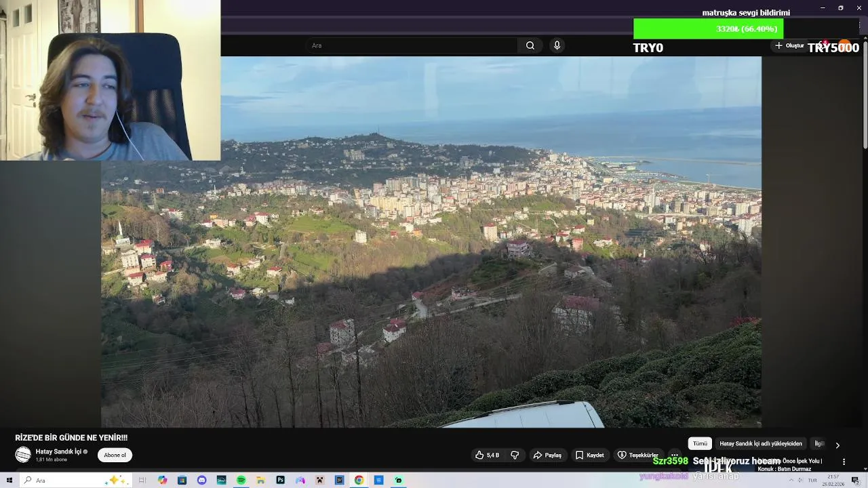Screen dimensions: 868x488
Task: Open Discord from the taskbar
Action: click(201, 480)
